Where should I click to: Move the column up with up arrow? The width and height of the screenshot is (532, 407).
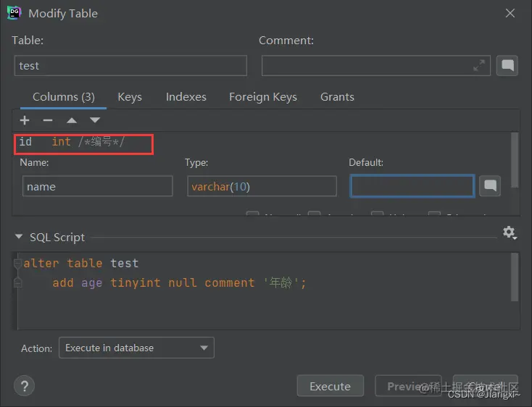(x=72, y=120)
